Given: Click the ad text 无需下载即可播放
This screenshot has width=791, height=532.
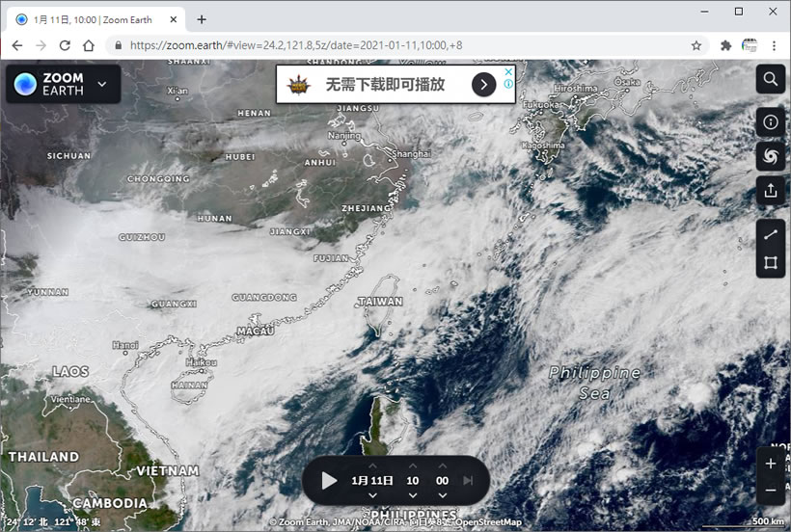Looking at the screenshot, I should click(386, 85).
